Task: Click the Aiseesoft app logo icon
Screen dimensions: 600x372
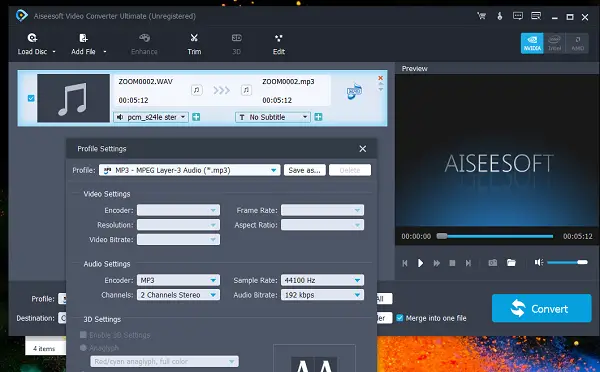Action: (21, 16)
